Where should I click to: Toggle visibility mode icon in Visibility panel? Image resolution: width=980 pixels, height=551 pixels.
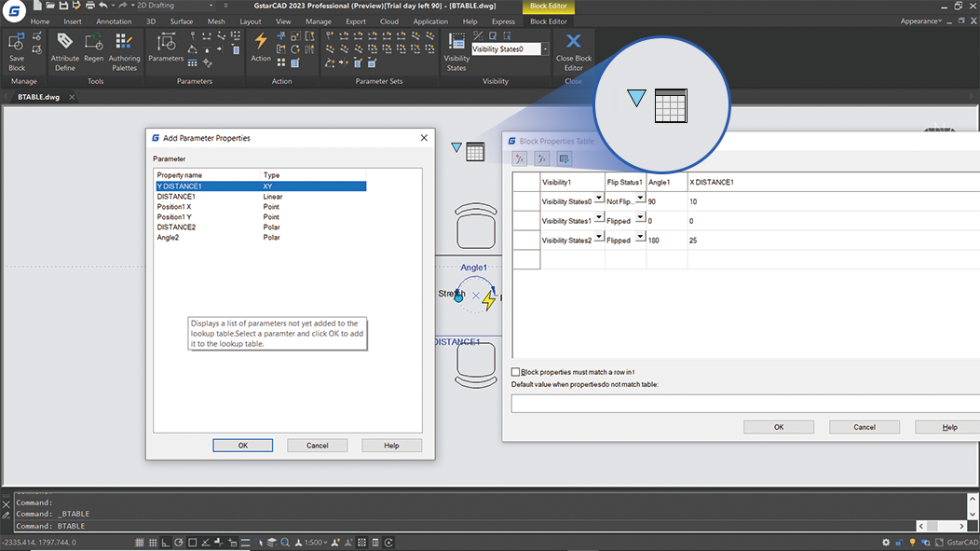click(478, 35)
